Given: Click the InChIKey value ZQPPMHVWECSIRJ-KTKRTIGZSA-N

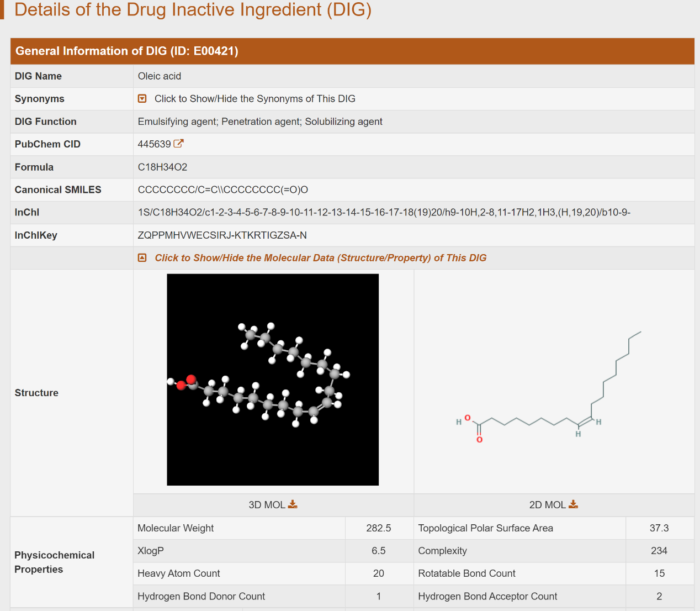Looking at the screenshot, I should tap(222, 235).
